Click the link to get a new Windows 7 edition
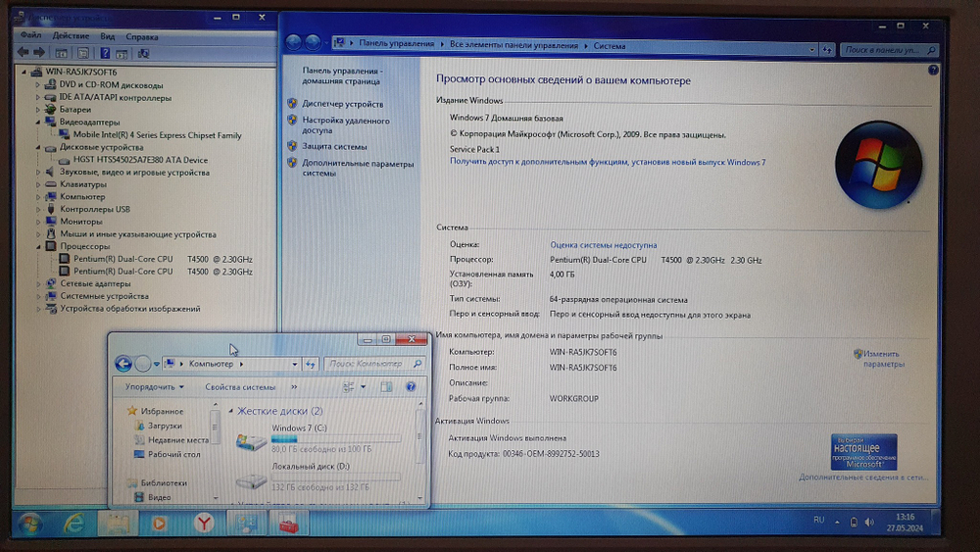Viewport: 980px width, 552px height. pos(608,162)
